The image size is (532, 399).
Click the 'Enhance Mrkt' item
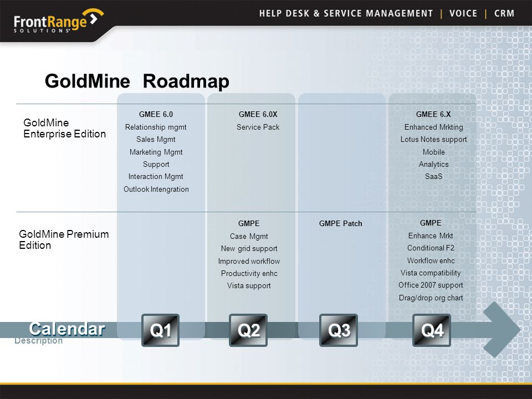point(431,236)
